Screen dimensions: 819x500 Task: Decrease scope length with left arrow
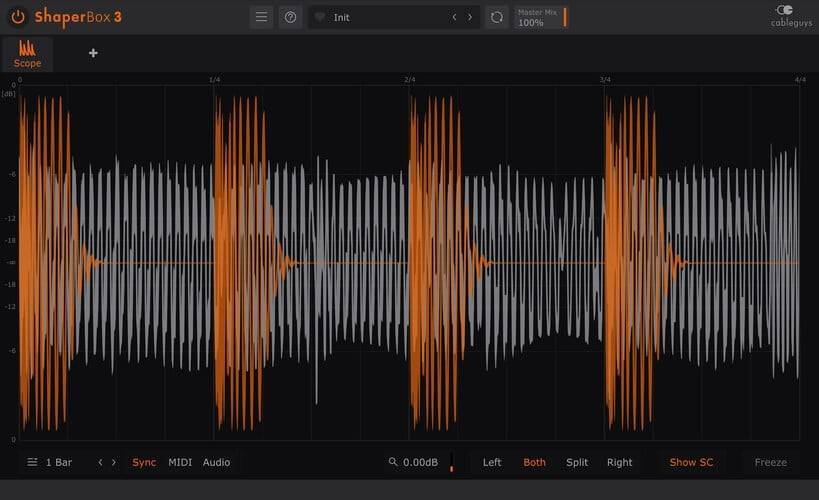[x=100, y=462]
